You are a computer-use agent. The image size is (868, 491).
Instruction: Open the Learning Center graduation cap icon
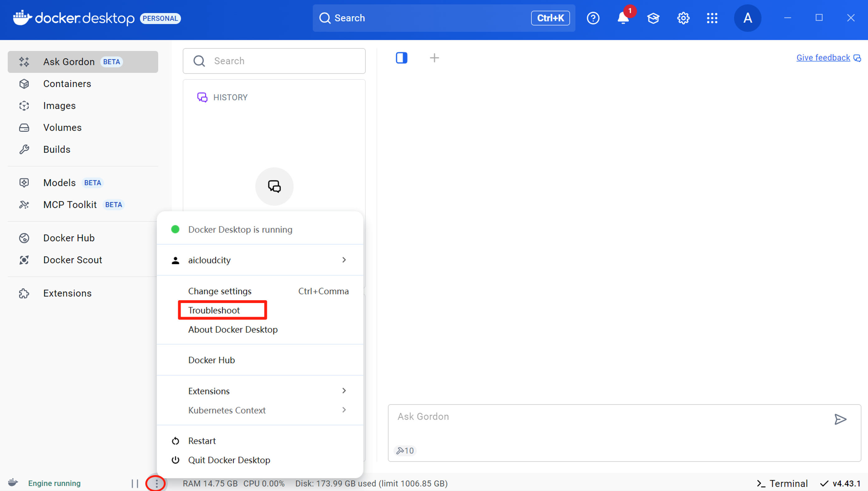point(653,18)
